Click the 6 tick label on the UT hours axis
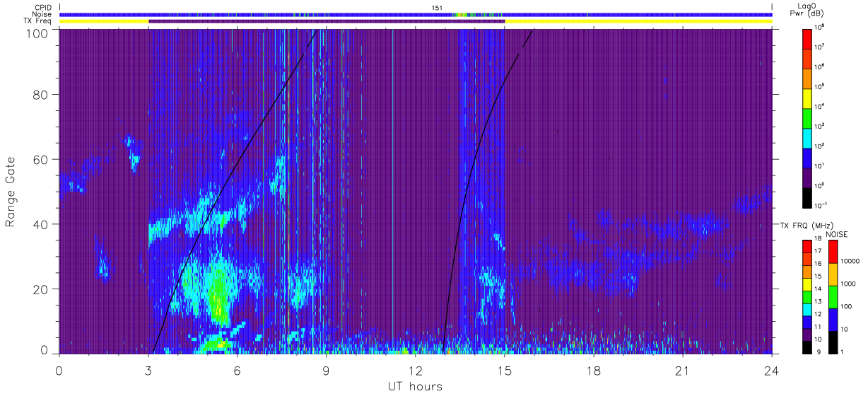 pyautogui.click(x=237, y=370)
